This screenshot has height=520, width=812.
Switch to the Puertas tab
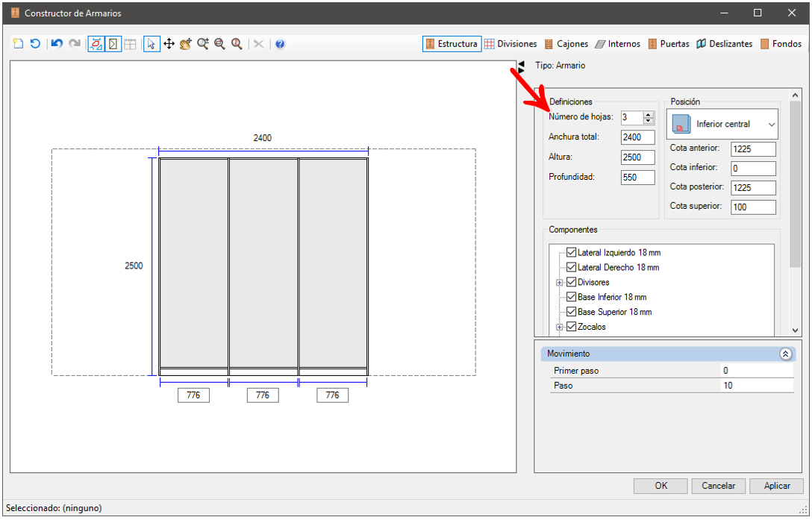[669, 44]
